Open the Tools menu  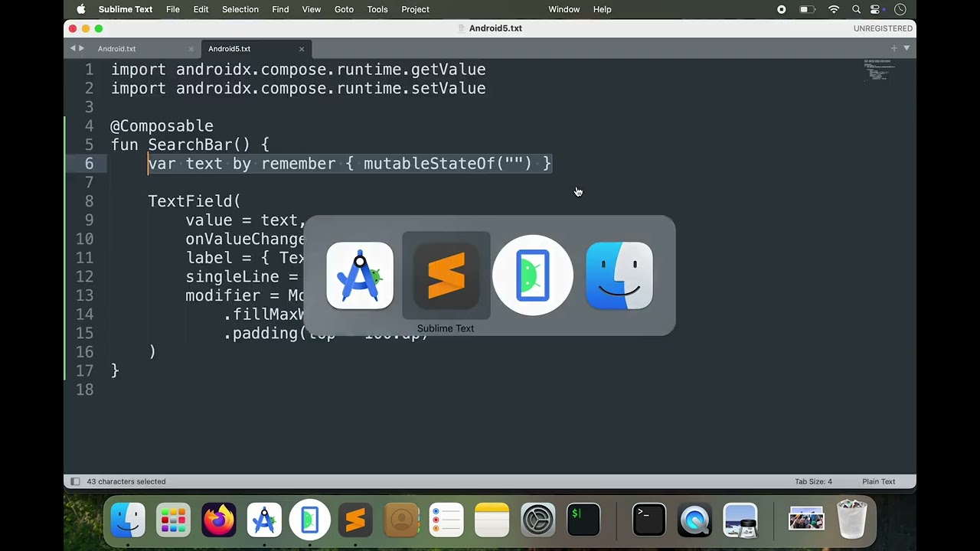[377, 9]
